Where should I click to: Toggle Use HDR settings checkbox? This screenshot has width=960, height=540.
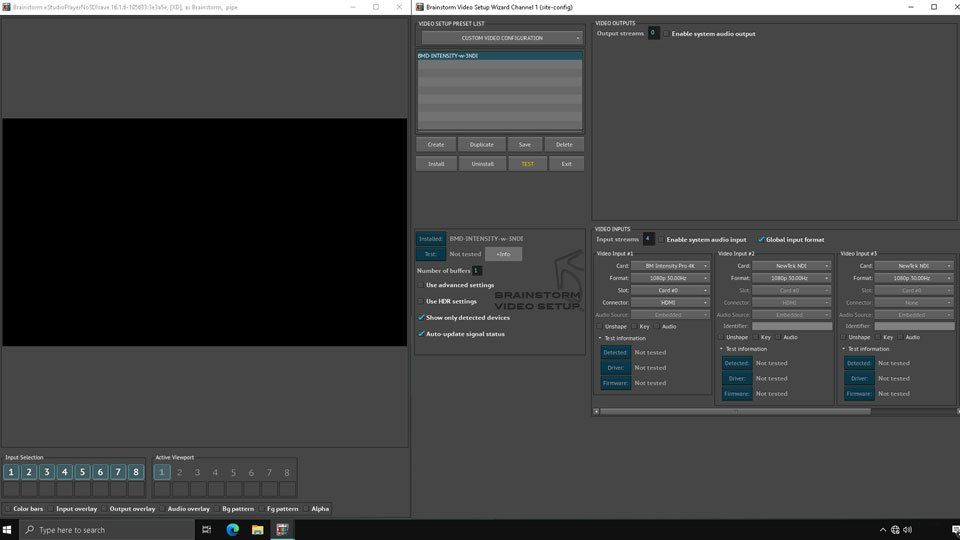421,301
